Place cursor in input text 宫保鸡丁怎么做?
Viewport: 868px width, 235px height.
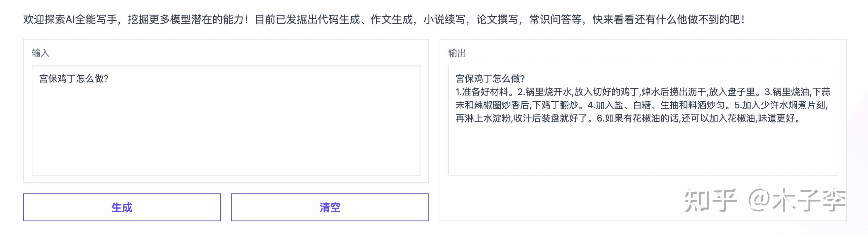[74, 79]
